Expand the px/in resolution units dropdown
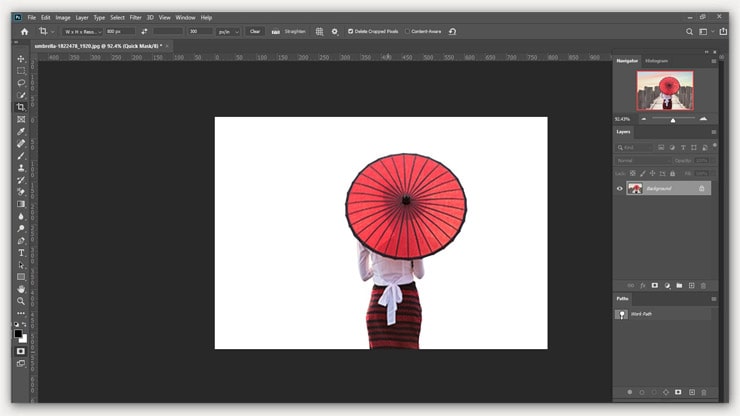740x416 pixels. point(229,31)
